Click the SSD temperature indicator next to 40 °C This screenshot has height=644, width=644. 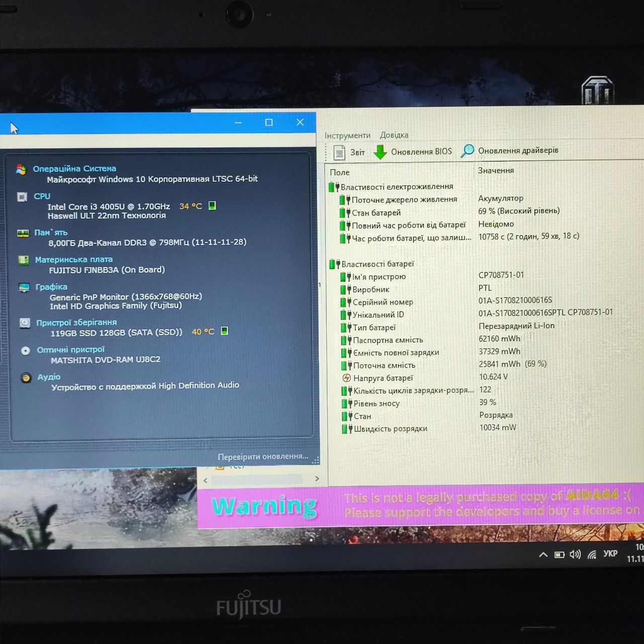point(224,331)
